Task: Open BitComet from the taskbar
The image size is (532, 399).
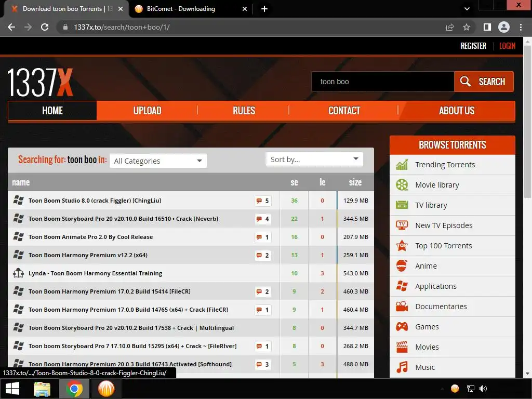Action: 106,389
